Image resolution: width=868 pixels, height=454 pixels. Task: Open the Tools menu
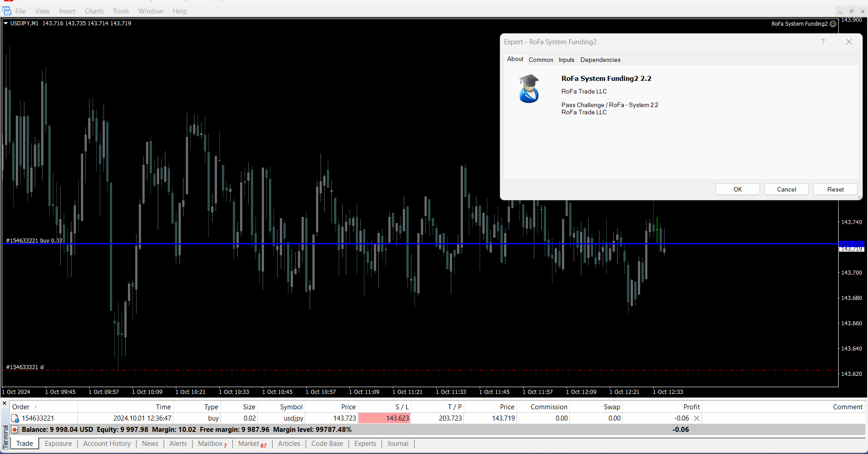(x=121, y=11)
